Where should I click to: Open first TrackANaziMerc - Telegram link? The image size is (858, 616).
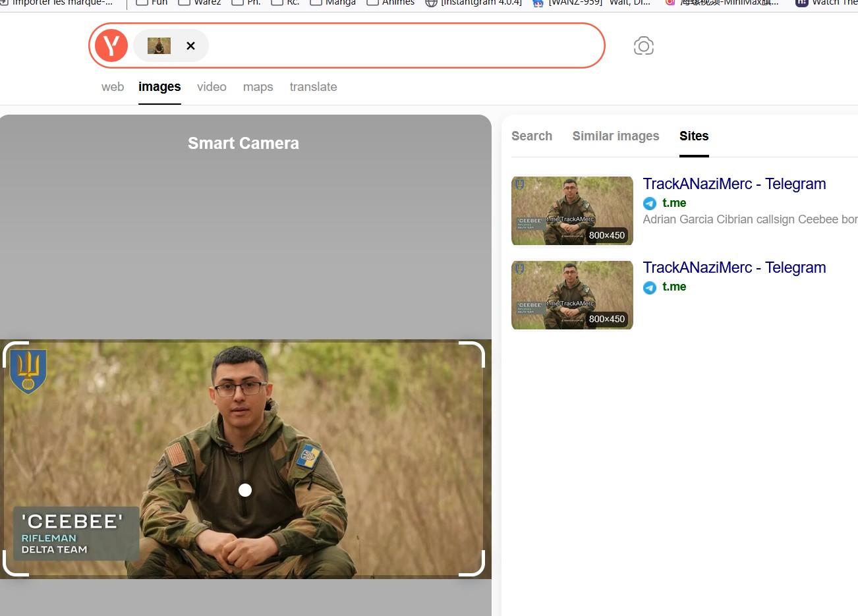[734, 184]
